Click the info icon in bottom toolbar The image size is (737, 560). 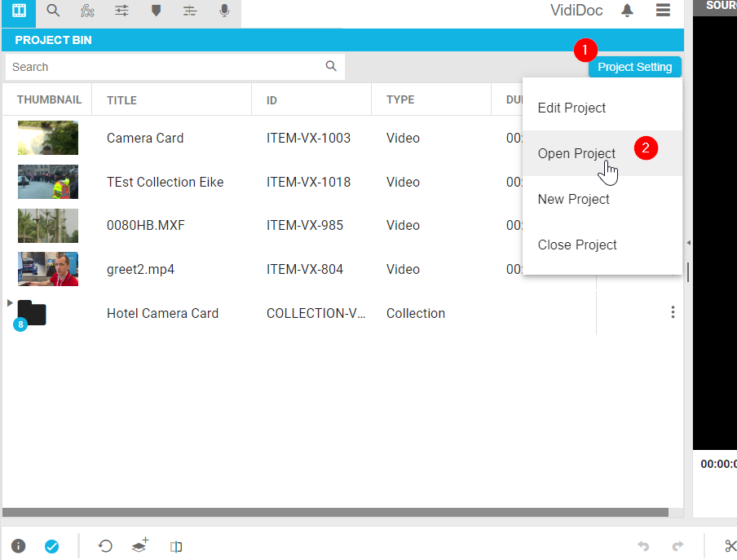[x=18, y=546]
